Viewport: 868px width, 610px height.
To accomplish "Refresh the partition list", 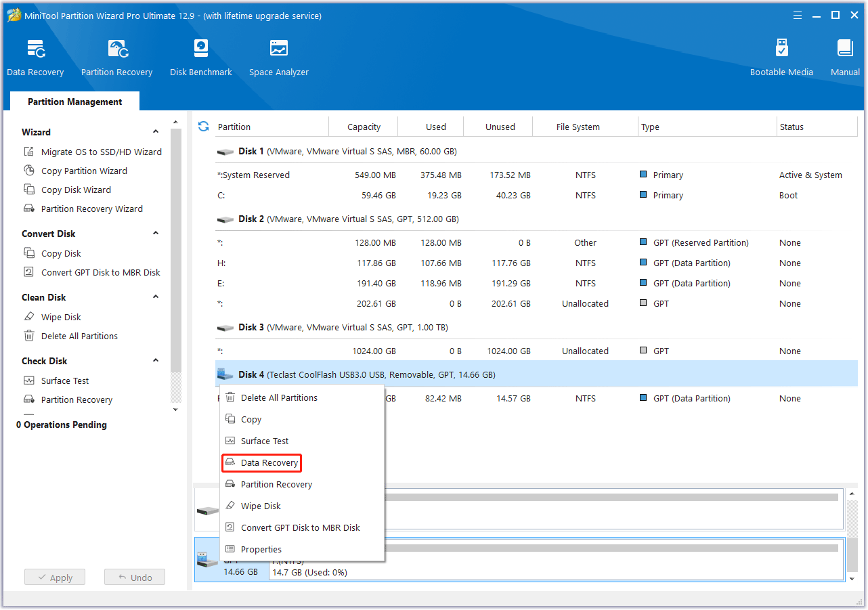I will [x=203, y=127].
